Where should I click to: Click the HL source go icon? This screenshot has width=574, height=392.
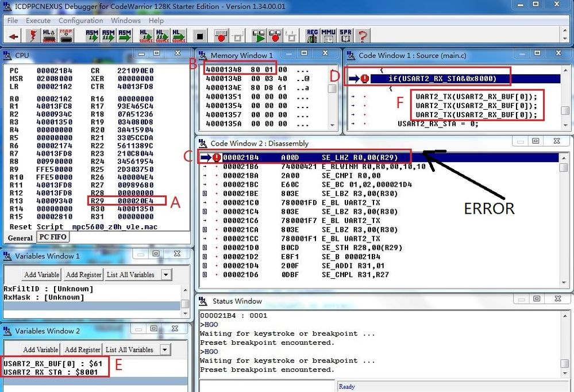[179, 36]
